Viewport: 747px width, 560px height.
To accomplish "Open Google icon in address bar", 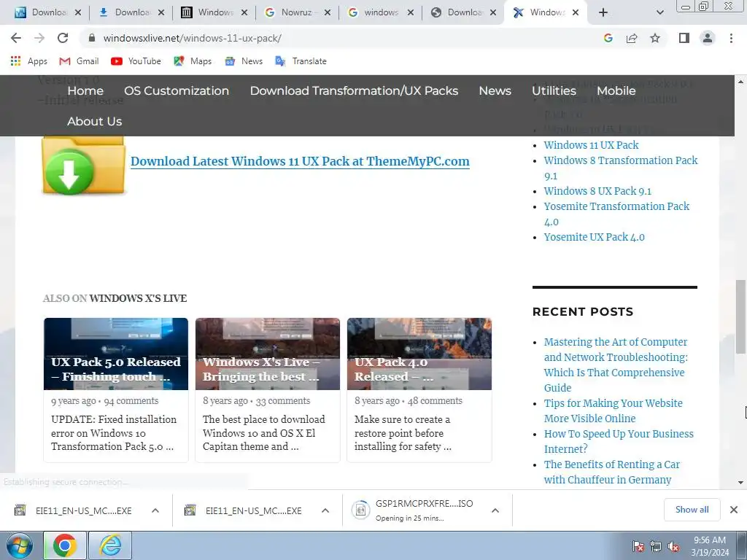I will point(608,38).
